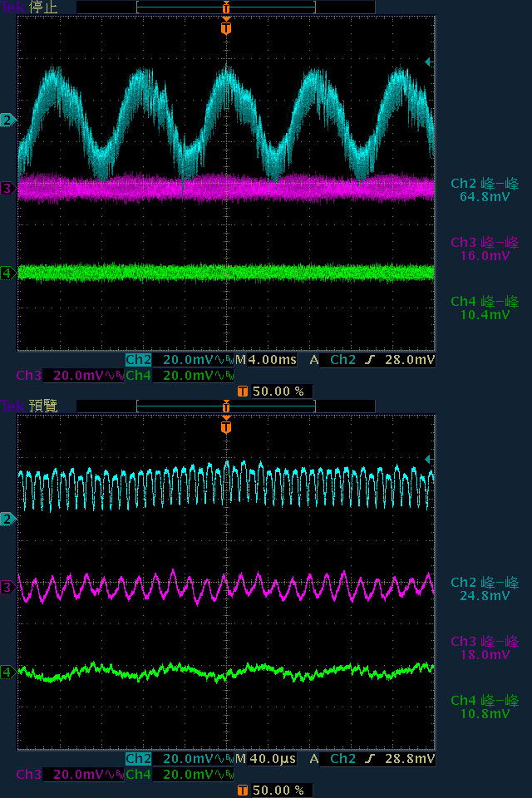Image resolution: width=532 pixels, height=798 pixels.
Task: Click the record-length bar in bottom capture
Action: point(226,406)
